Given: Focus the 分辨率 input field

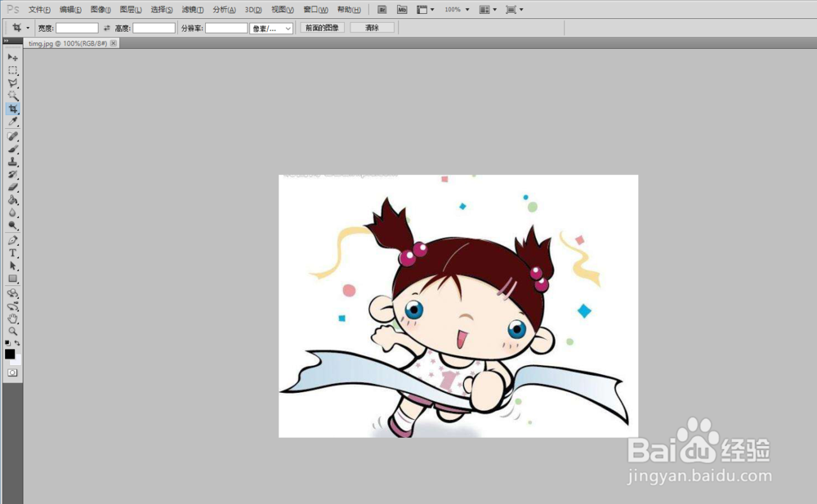Looking at the screenshot, I should (x=226, y=28).
